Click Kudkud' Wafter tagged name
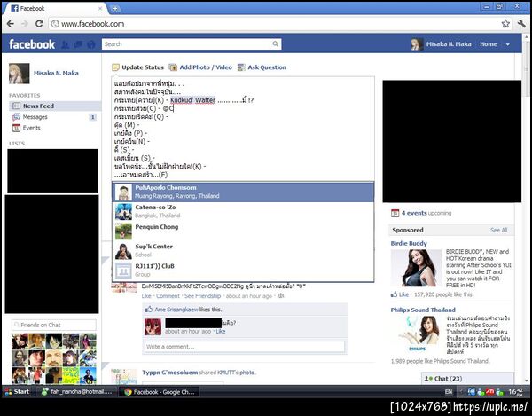Image resolution: width=532 pixels, height=416 pixels. click(x=192, y=100)
